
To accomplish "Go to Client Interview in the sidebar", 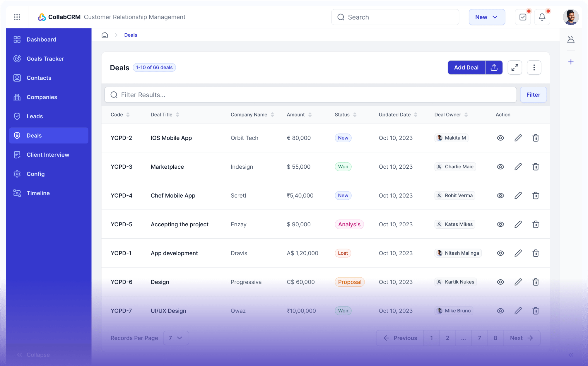I will coord(48,155).
